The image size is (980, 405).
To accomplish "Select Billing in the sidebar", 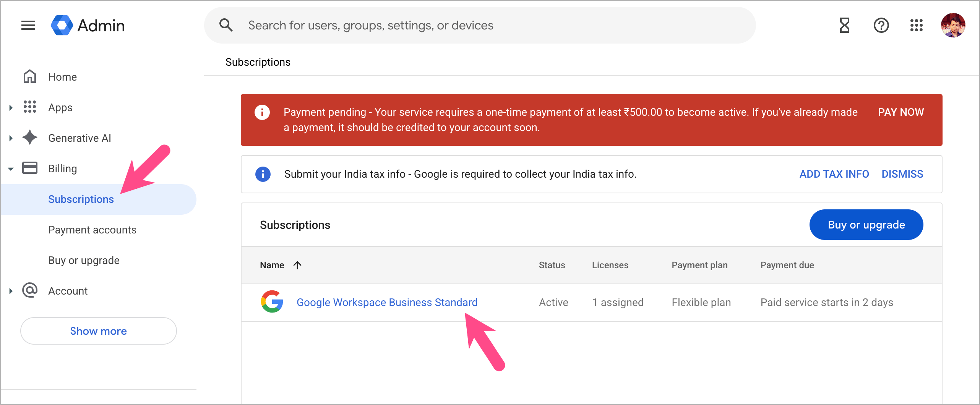I will point(63,168).
